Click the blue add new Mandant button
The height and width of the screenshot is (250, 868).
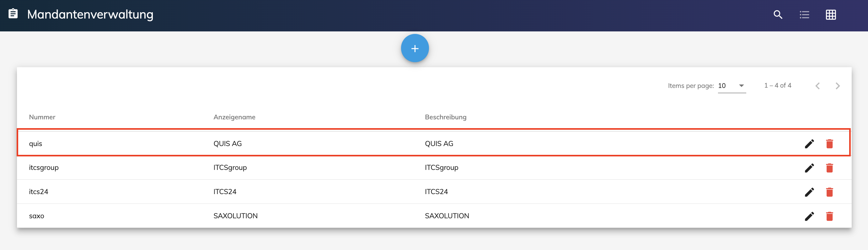pos(415,48)
